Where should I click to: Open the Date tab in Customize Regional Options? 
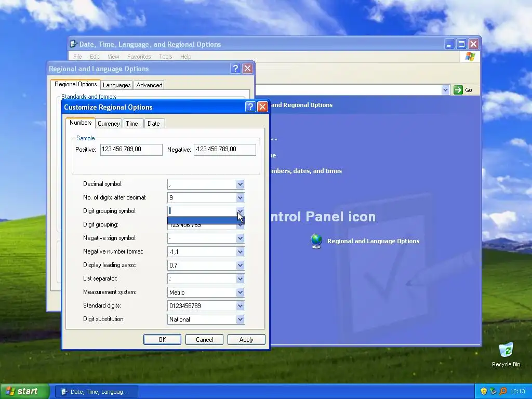[154, 124]
